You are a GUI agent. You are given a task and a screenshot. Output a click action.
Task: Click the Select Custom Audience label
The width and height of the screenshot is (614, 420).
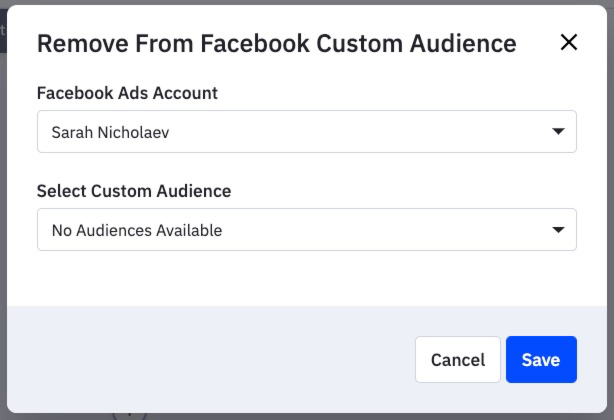click(134, 191)
